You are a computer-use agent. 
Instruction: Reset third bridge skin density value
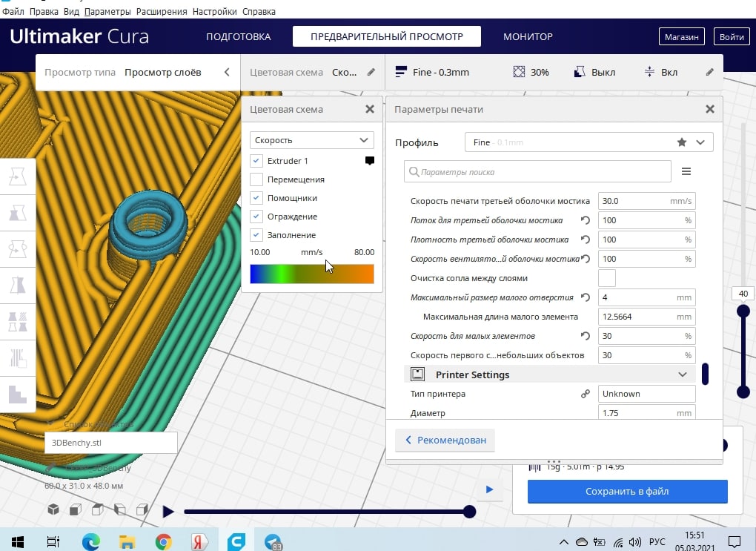coord(586,240)
